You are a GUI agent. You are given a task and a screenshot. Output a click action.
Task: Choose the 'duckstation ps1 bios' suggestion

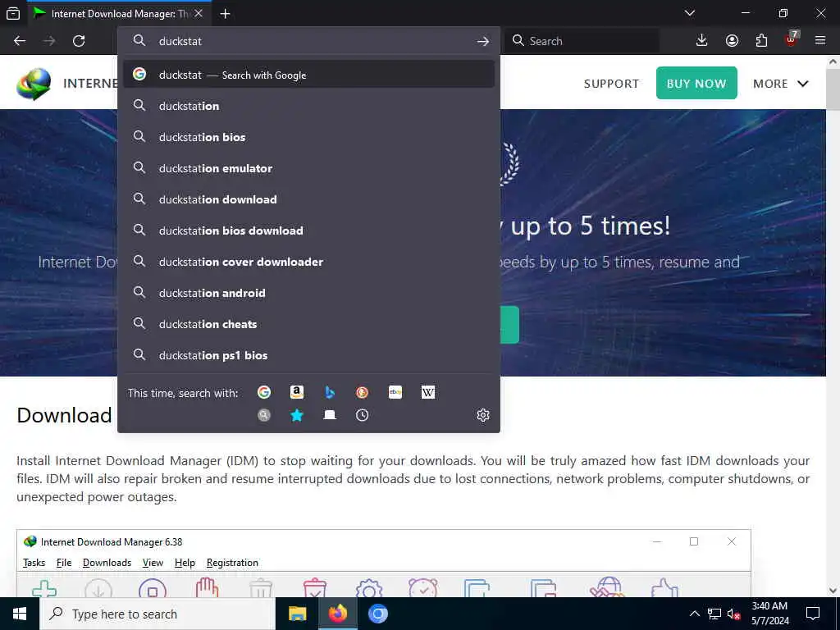click(309, 355)
